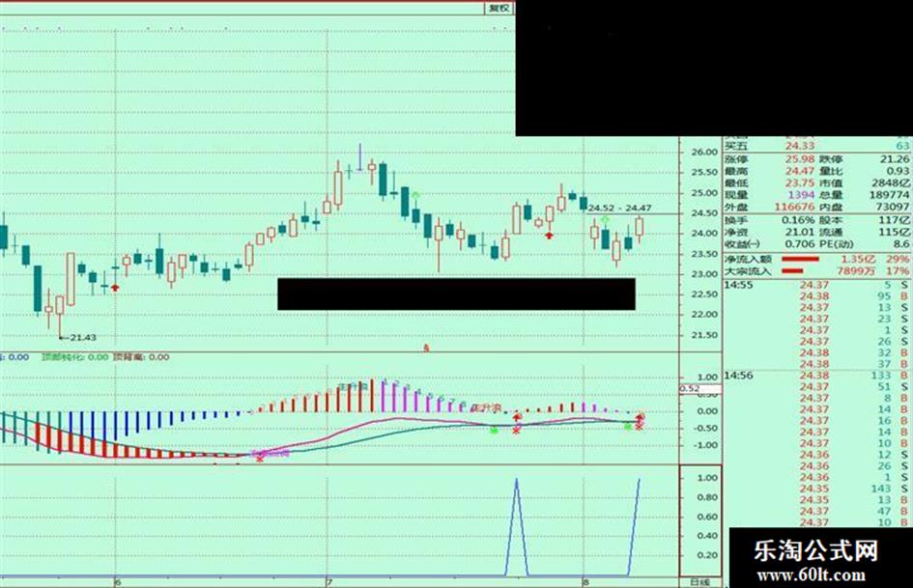Image resolution: width=913 pixels, height=588 pixels.
Task: Click the 总量 value 189774
Action: click(890, 195)
